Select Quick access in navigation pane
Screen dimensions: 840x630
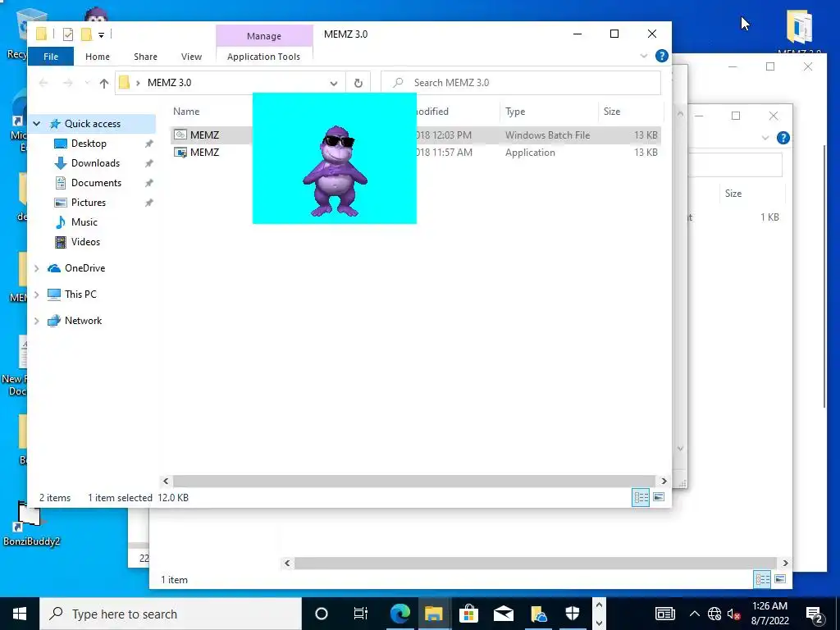92,124
